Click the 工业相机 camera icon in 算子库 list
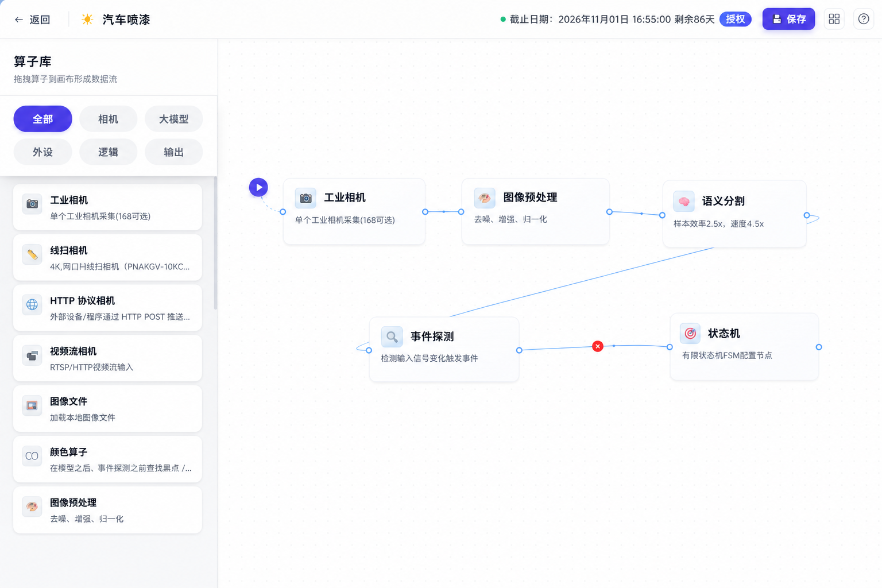 pyautogui.click(x=32, y=204)
